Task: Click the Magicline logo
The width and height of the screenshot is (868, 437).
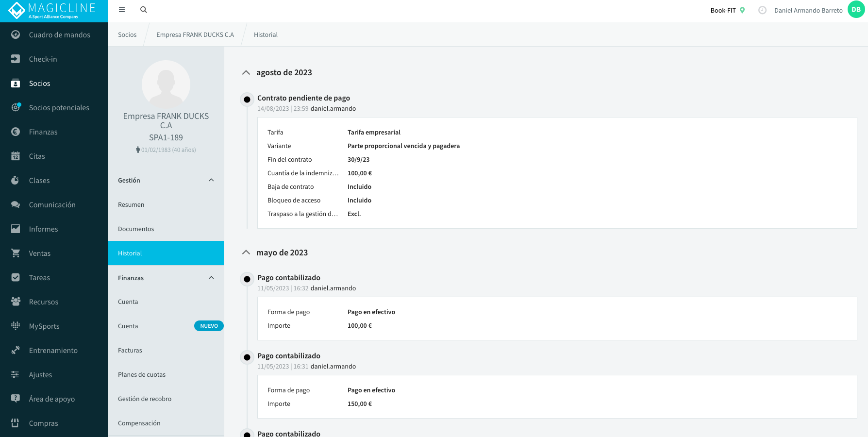Action: click(x=52, y=11)
